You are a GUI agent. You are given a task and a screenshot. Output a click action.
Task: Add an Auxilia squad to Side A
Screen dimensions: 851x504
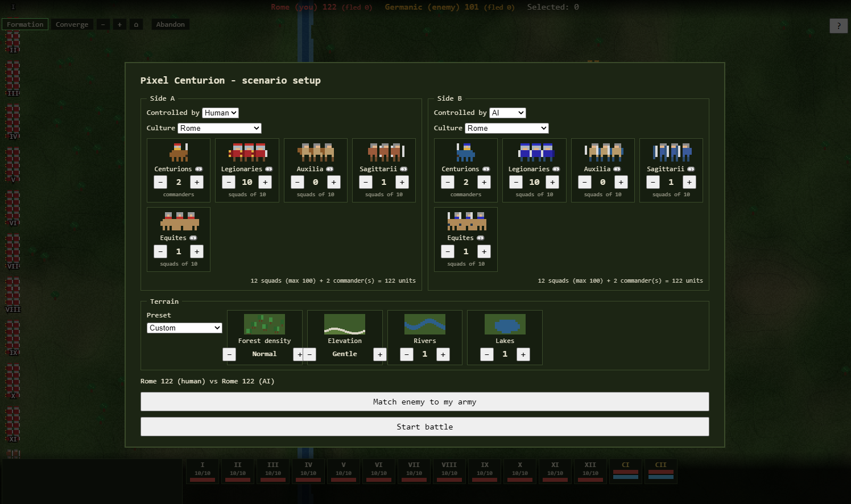334,182
